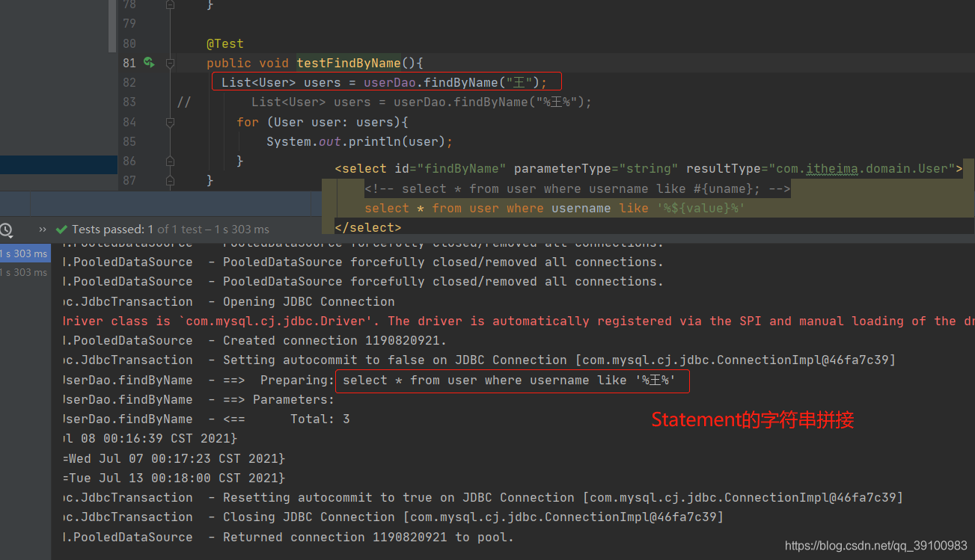Click the 'Returned connection 1190820921 to pool.' line
This screenshot has height=560, width=975.
(x=288, y=537)
